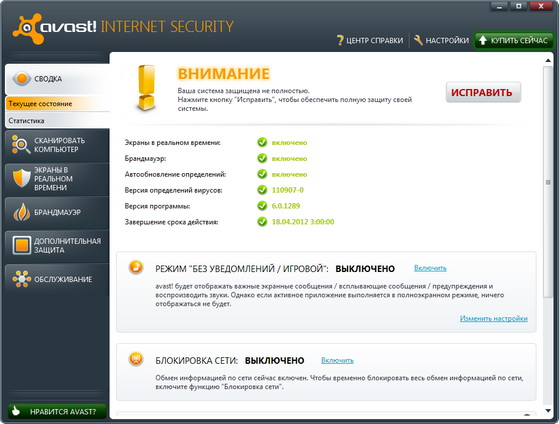Click ВЫКЛЮЧЕНО status of silent/gaming mode
Screen dimensions: 559x424
pos(365,269)
